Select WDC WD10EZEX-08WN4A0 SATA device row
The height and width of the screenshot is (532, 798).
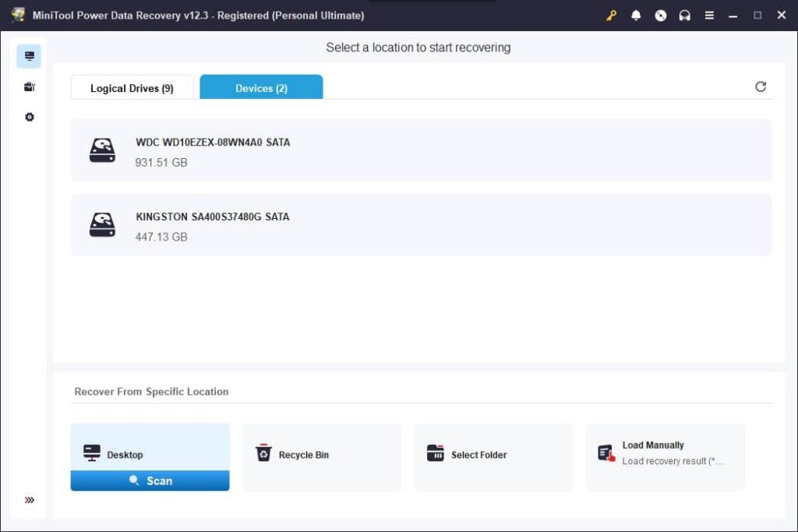tap(422, 150)
